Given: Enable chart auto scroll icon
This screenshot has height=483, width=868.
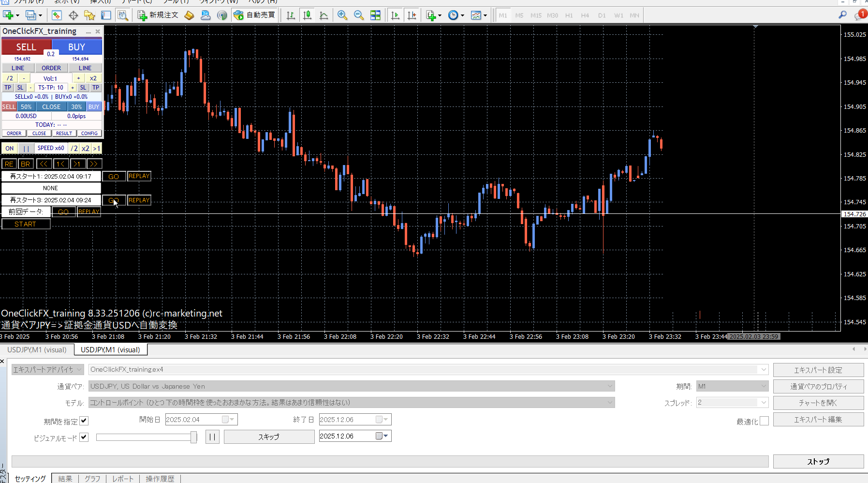Looking at the screenshot, I should click(395, 15).
